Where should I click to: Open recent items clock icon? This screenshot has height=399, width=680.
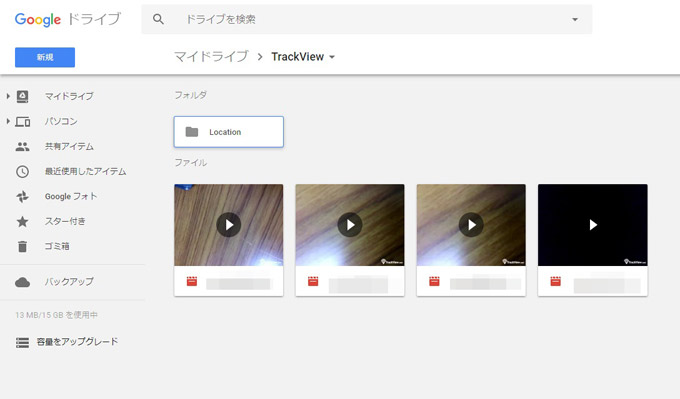pos(23,172)
